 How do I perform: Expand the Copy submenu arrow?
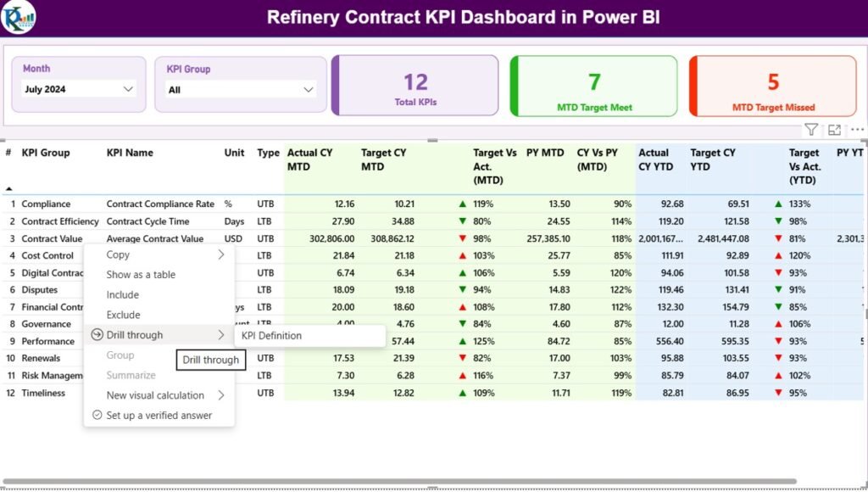(x=221, y=254)
